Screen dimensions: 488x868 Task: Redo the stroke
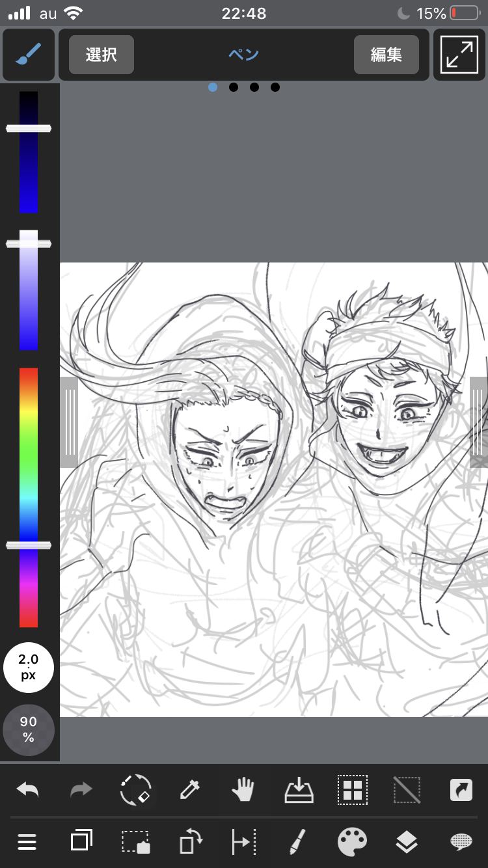81,790
